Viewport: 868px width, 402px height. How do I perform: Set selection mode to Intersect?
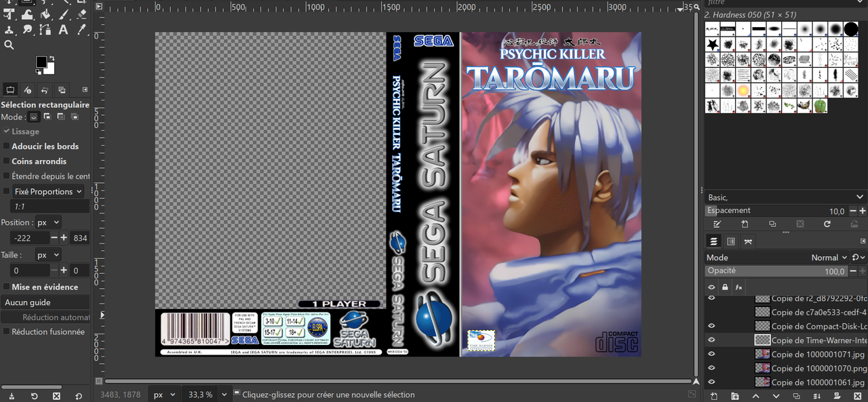point(73,117)
